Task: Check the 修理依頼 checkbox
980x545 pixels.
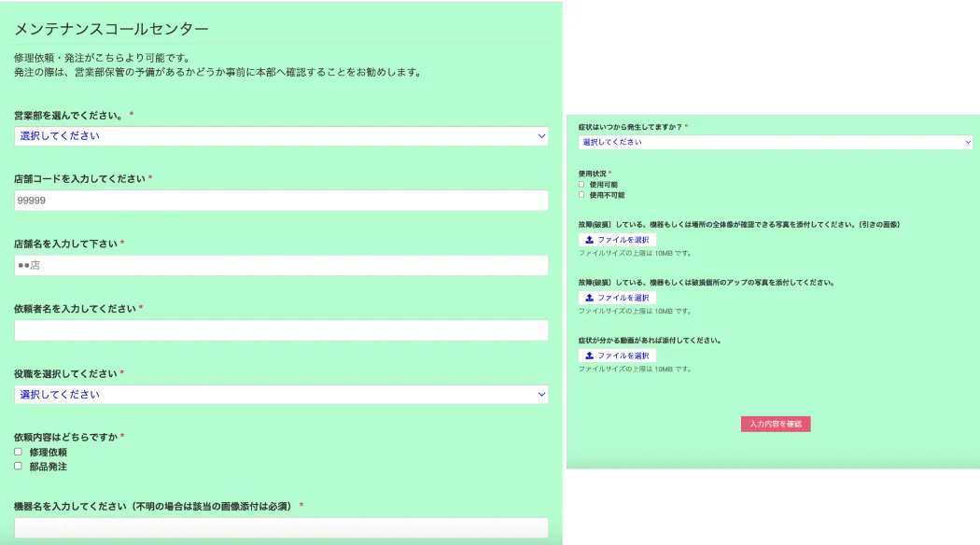Action: tap(18, 452)
